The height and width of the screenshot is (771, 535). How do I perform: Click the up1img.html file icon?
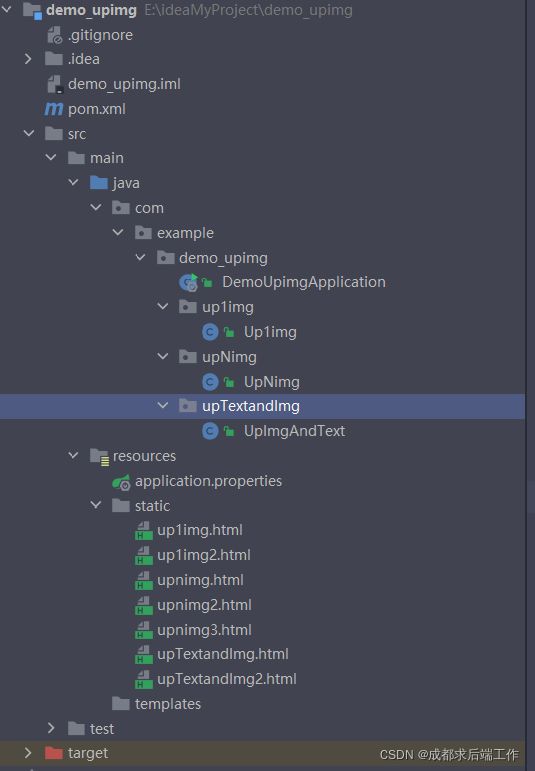tap(144, 531)
